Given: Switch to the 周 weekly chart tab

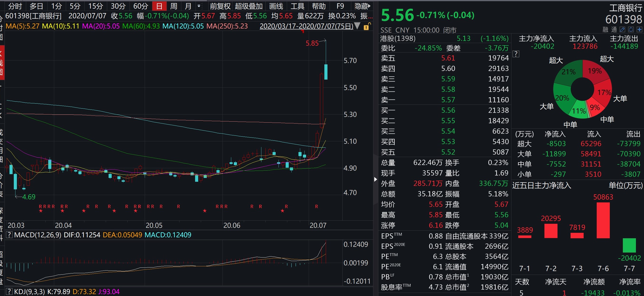Looking at the screenshot, I should click(173, 6).
